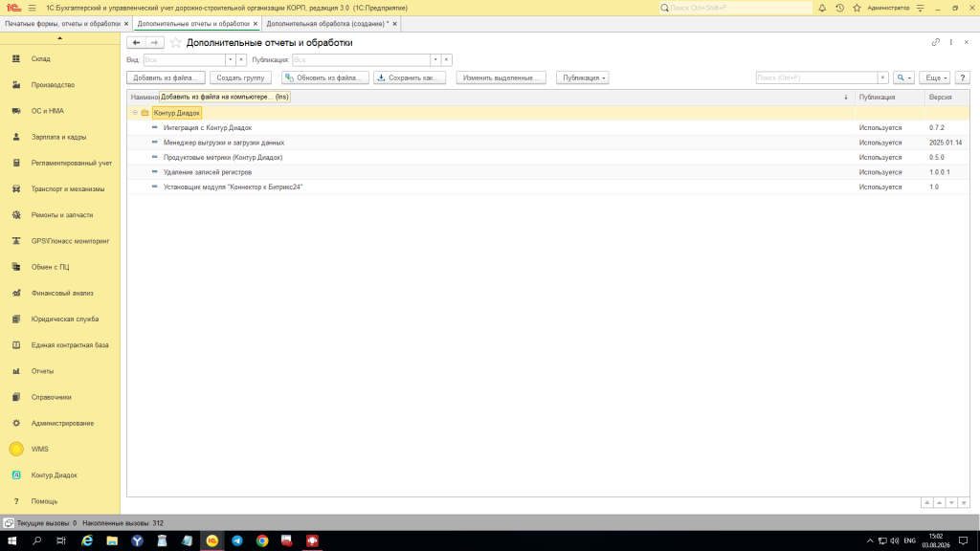Open the Еще menu
Viewport: 980px width, 551px height.
[x=935, y=78]
